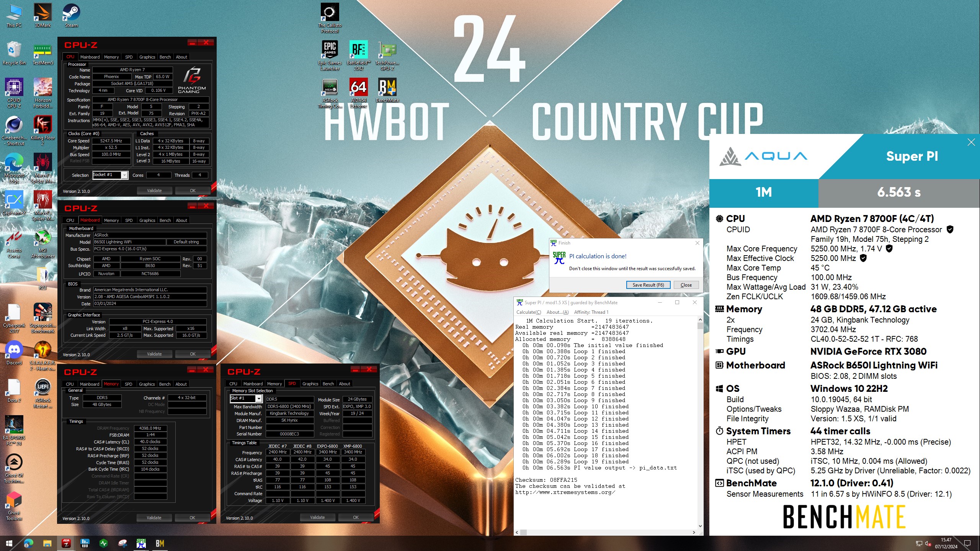Click the Kingbank Technology module manufacturer field

point(289,413)
